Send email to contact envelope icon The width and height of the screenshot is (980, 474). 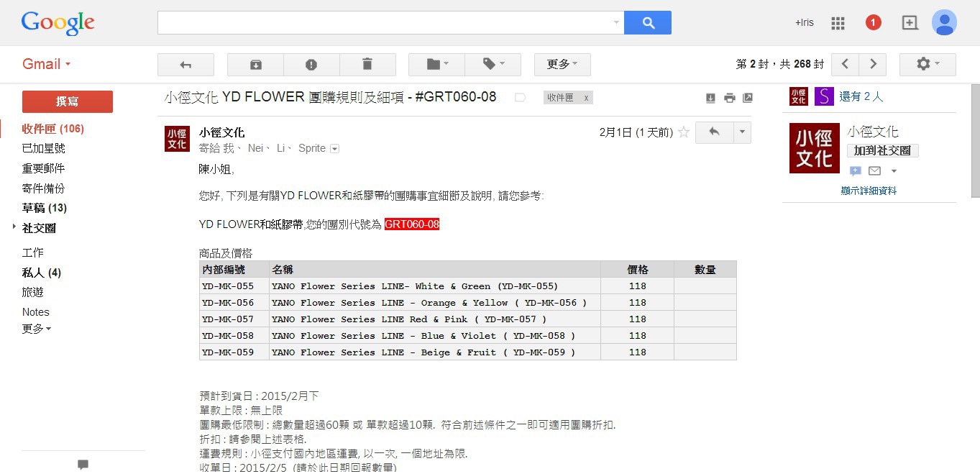pyautogui.click(x=874, y=171)
